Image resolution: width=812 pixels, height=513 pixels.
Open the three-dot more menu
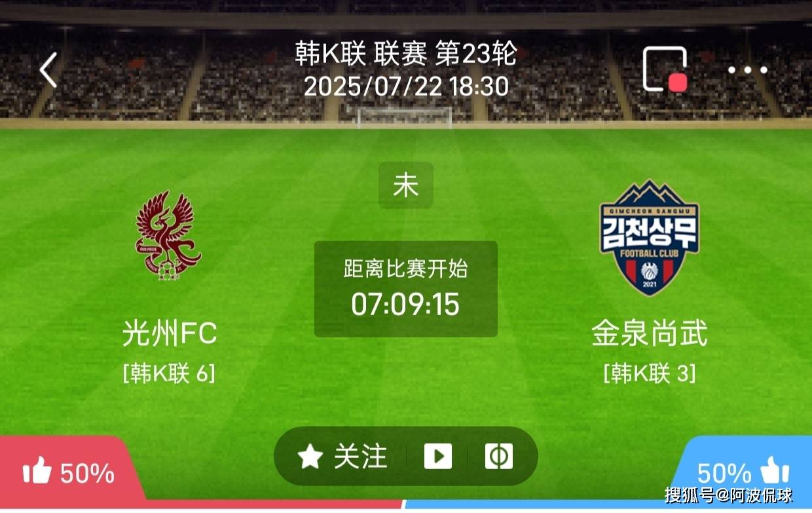pyautogui.click(x=747, y=70)
